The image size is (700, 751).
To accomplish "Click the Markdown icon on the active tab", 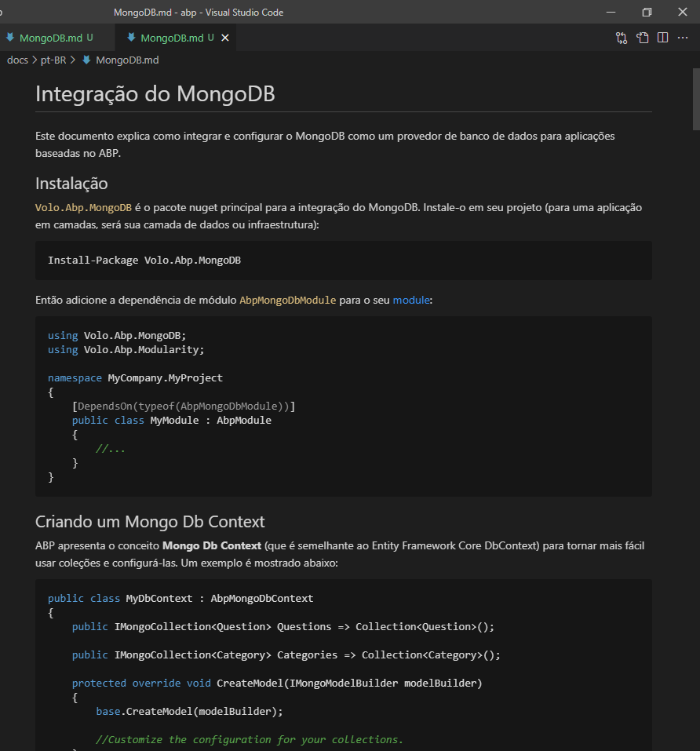I will pos(131,37).
